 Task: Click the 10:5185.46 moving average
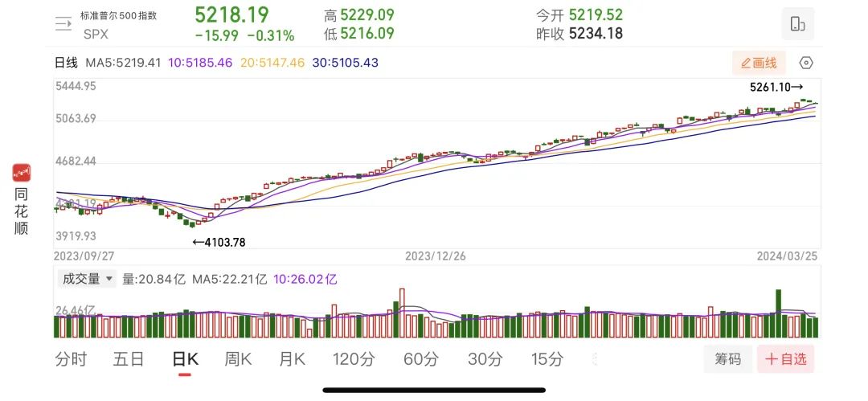click(200, 63)
